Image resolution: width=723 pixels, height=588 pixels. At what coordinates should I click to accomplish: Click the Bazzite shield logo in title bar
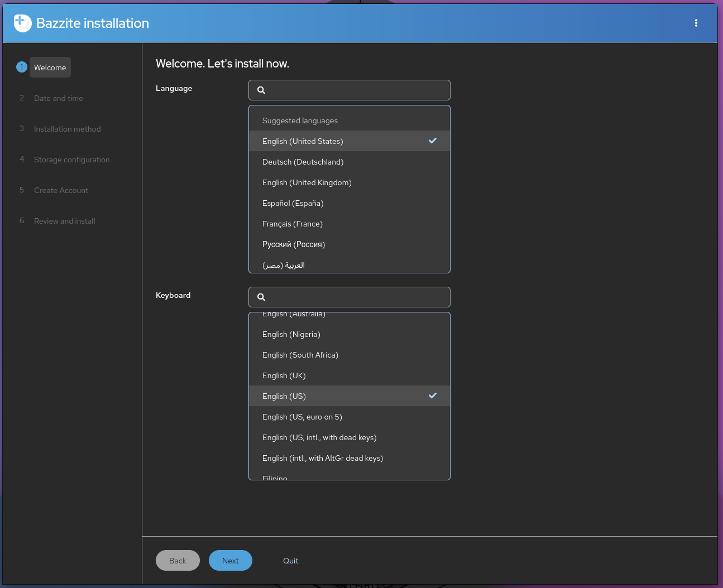pos(22,23)
